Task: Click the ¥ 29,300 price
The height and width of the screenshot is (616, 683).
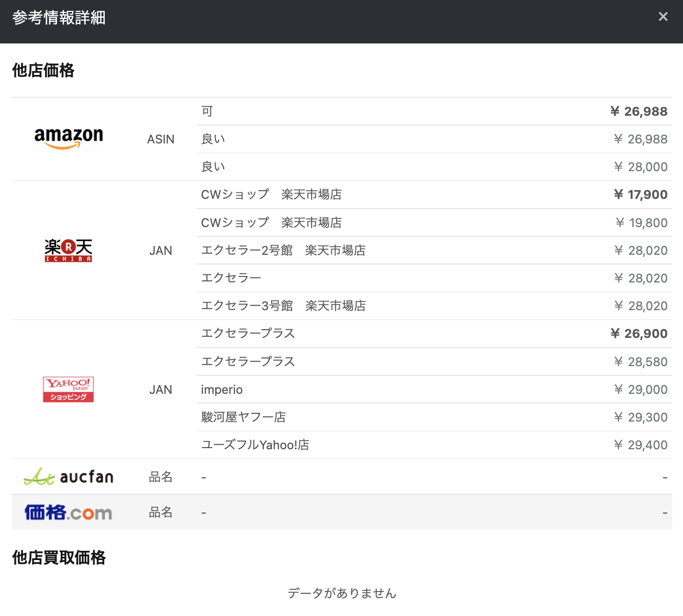Action: click(x=641, y=417)
